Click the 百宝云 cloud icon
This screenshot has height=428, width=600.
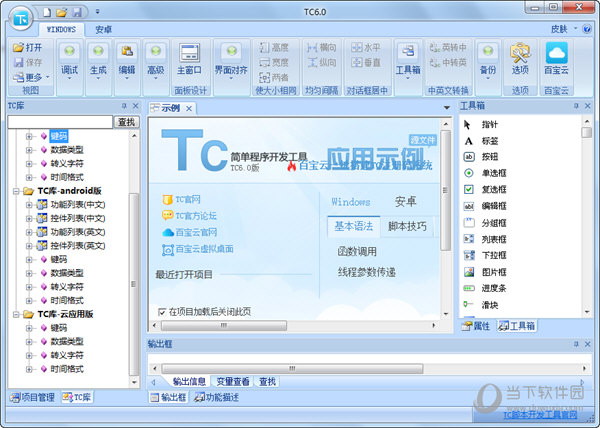(556, 59)
